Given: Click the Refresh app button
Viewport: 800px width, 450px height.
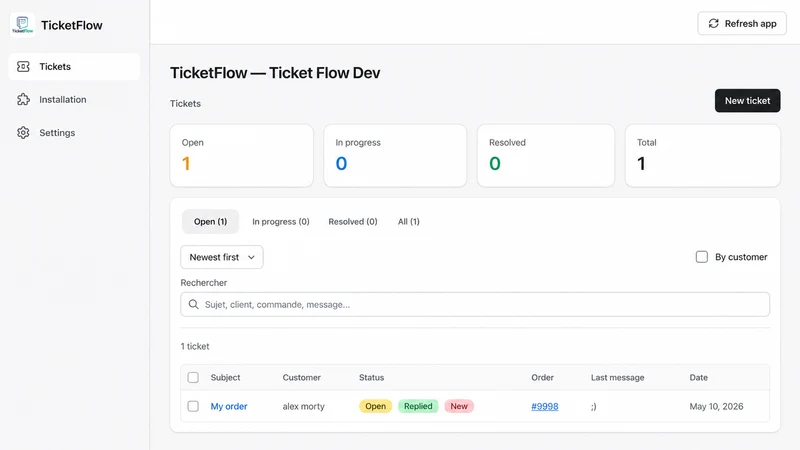Looking at the screenshot, I should click(x=742, y=23).
